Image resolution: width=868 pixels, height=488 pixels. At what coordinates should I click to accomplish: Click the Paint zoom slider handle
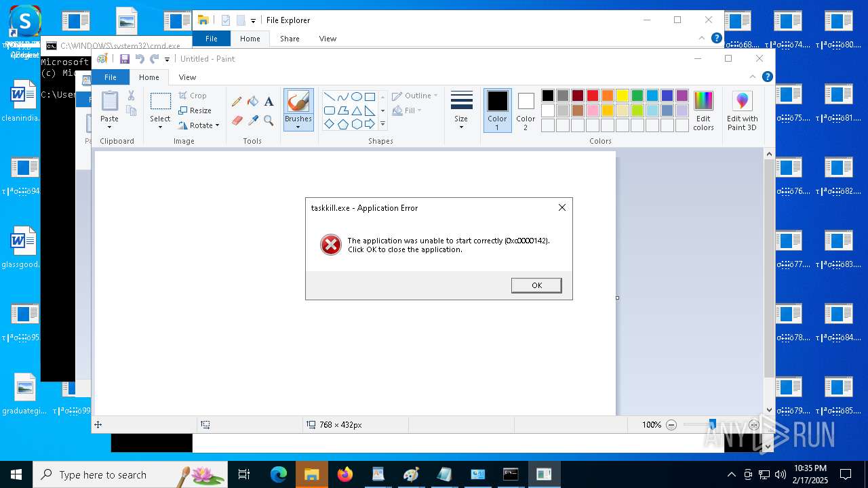(712, 425)
